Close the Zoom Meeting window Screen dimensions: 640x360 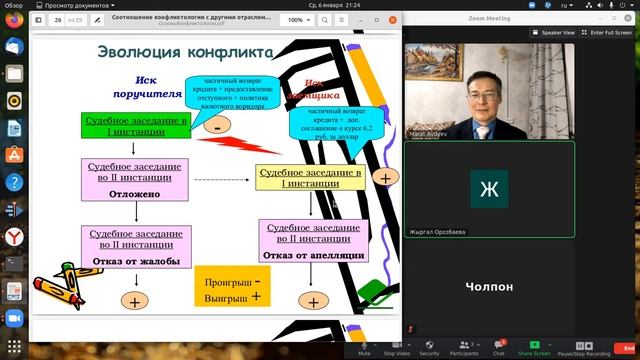(x=628, y=18)
